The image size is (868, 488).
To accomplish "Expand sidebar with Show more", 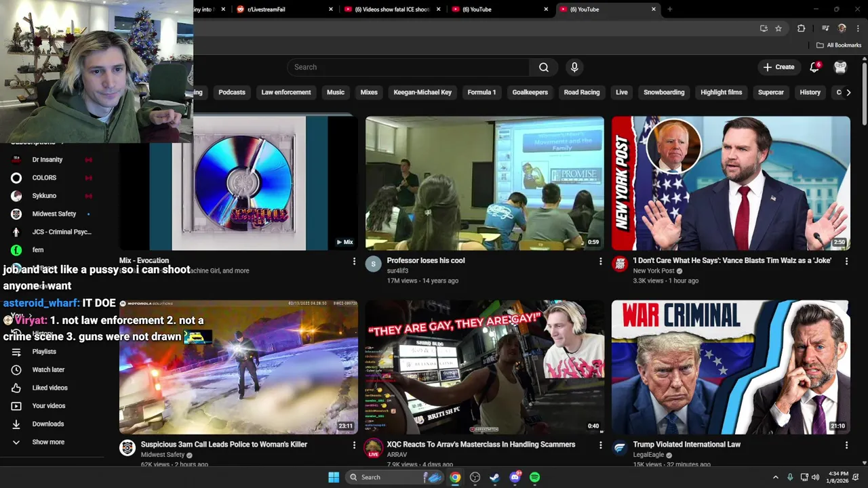I will point(48,442).
